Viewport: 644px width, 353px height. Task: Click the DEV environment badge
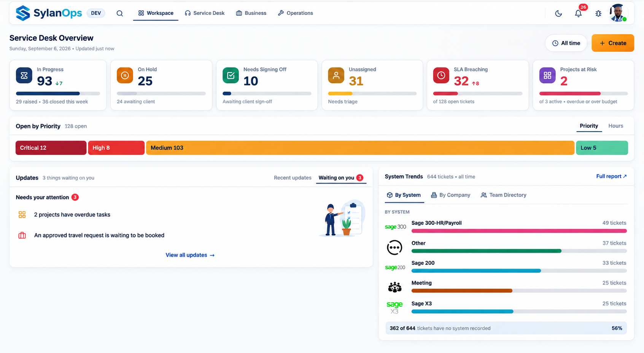click(96, 13)
